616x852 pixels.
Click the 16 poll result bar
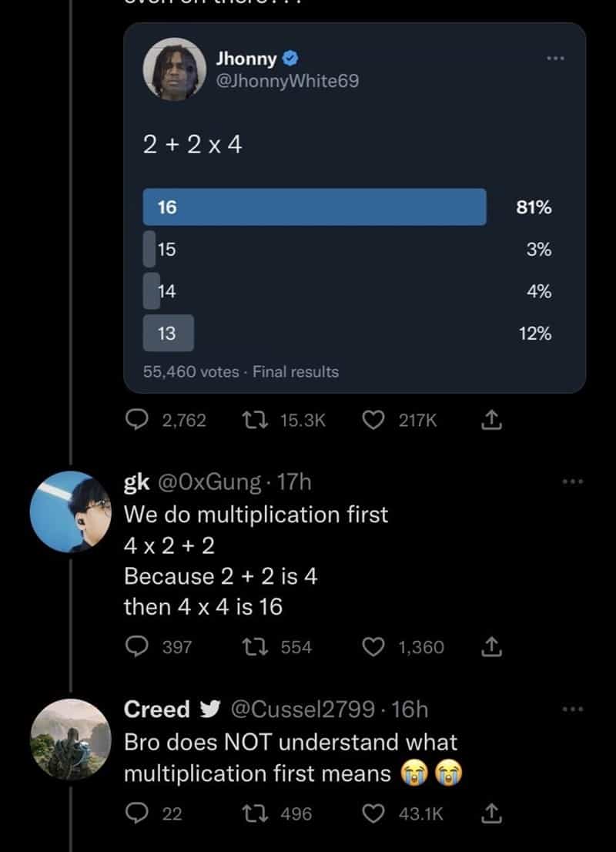point(314,207)
